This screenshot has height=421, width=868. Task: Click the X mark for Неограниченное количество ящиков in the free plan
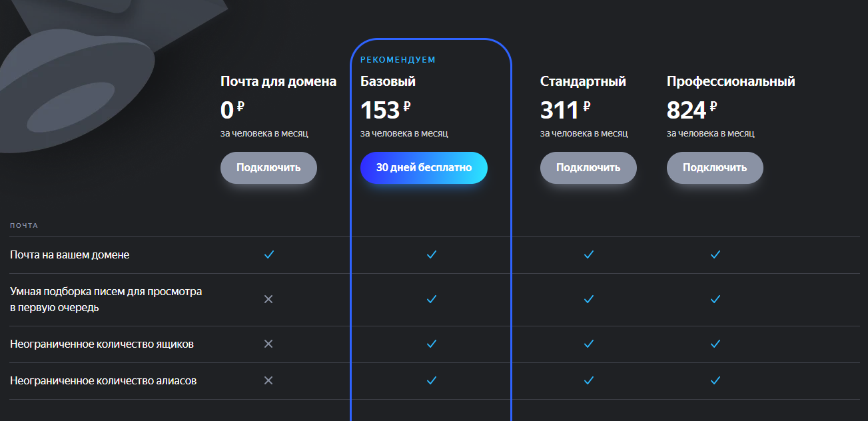pos(268,344)
